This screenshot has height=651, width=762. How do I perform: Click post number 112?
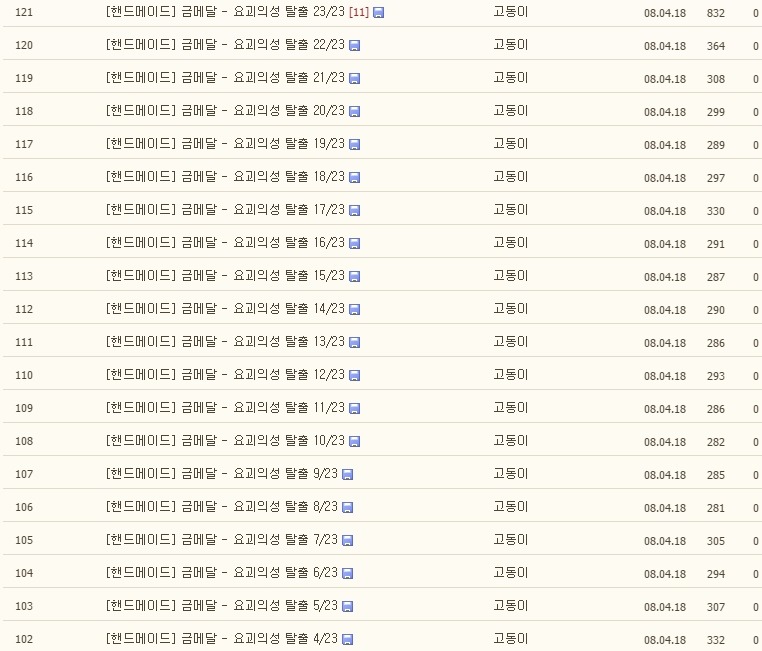point(24,309)
